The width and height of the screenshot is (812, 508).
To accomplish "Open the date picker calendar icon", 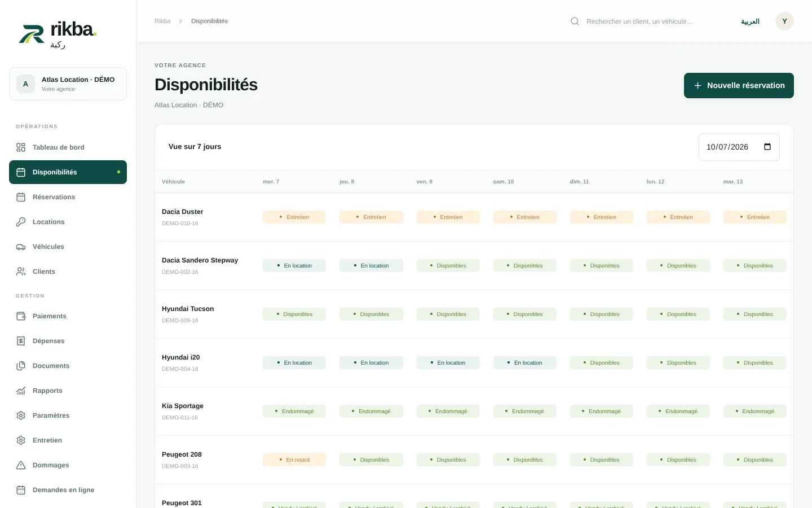I will tap(767, 147).
